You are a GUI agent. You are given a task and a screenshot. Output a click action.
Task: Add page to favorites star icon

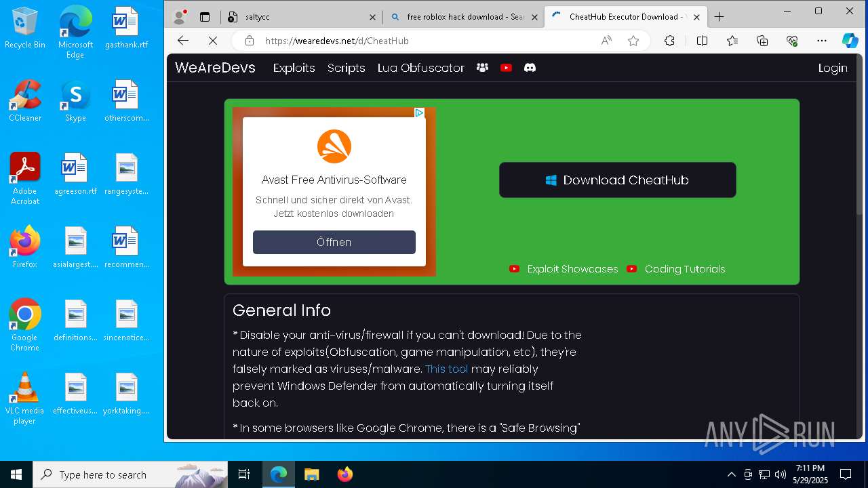point(633,41)
